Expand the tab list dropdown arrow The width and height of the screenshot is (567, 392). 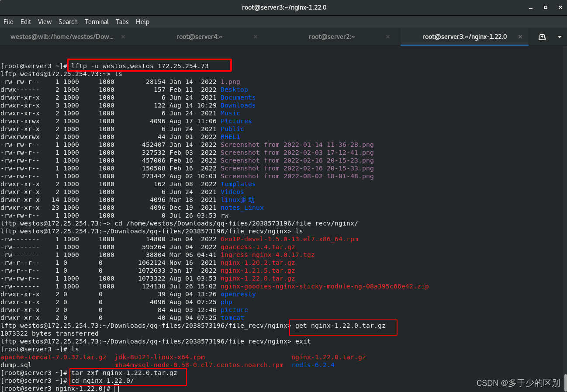560,37
